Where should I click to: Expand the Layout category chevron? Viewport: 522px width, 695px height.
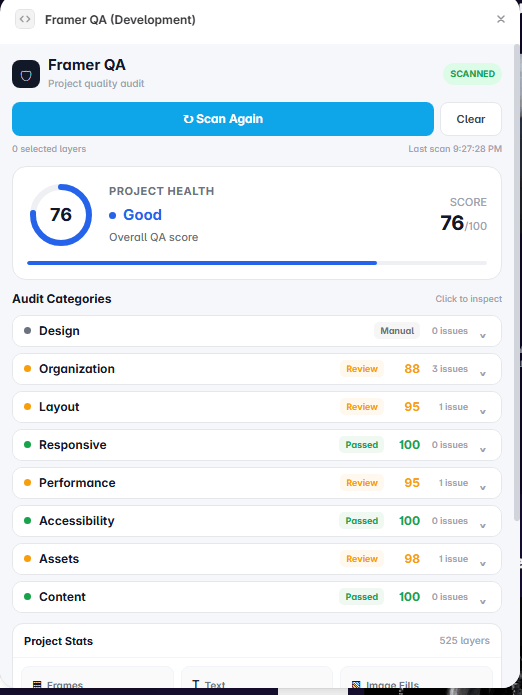483,412
